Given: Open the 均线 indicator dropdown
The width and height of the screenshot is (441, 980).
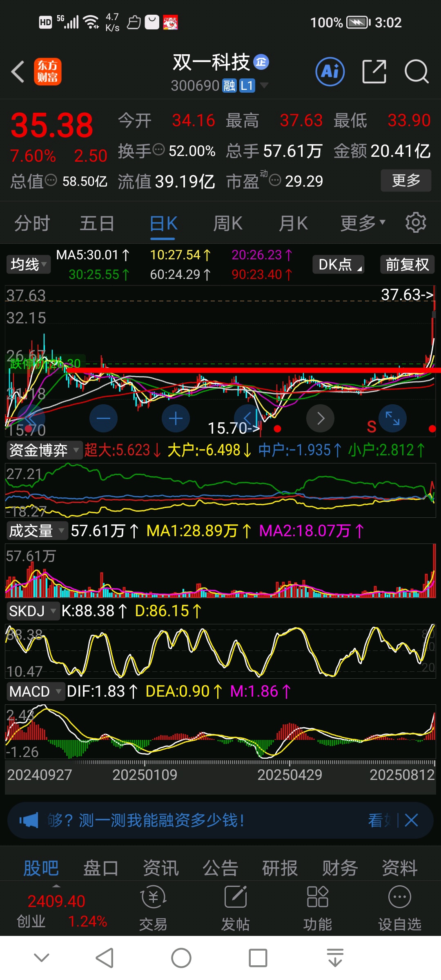Looking at the screenshot, I should (x=28, y=265).
